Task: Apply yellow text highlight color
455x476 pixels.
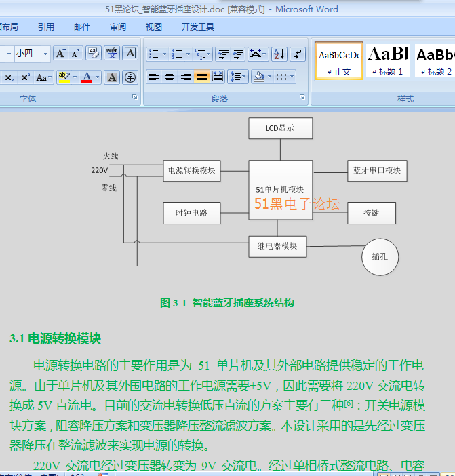Action: [x=64, y=77]
